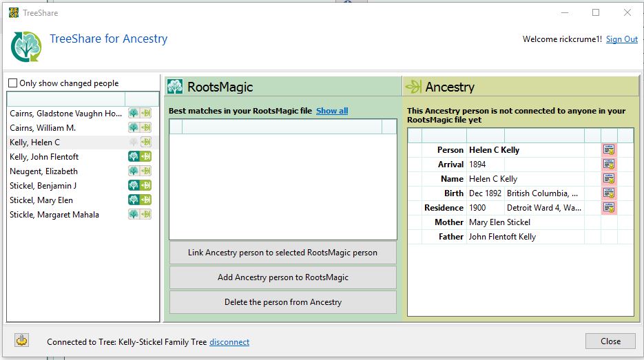Select Cairns, Gladstone Vaughn Ho... in the list
Image resolution: width=644 pixels, height=360 pixels.
(x=65, y=114)
